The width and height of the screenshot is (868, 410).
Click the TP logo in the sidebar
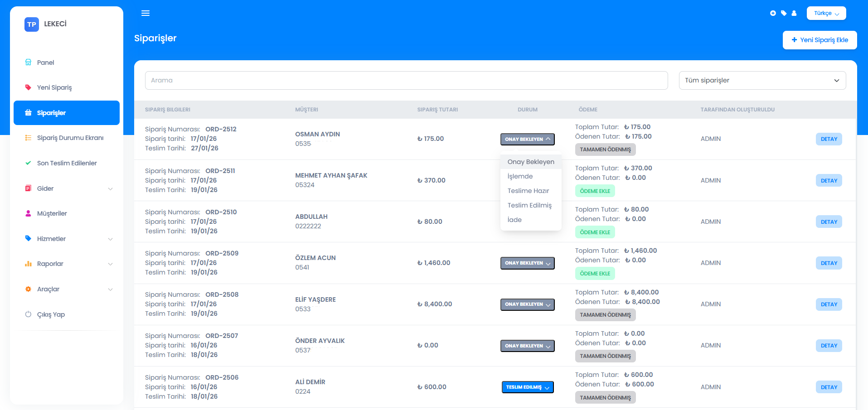pos(32,24)
